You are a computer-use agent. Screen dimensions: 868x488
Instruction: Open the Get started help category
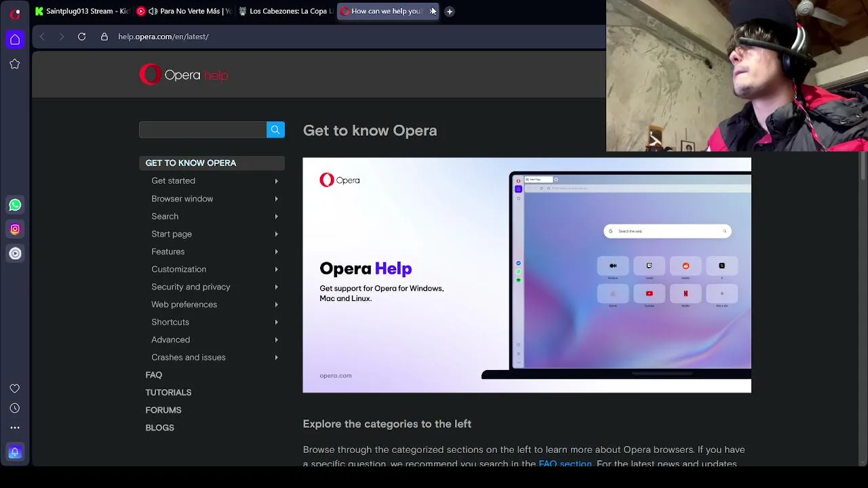tap(173, 181)
